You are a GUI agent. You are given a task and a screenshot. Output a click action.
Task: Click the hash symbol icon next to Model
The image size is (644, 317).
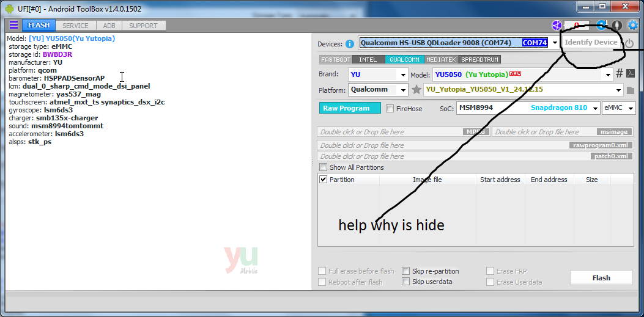click(x=620, y=74)
